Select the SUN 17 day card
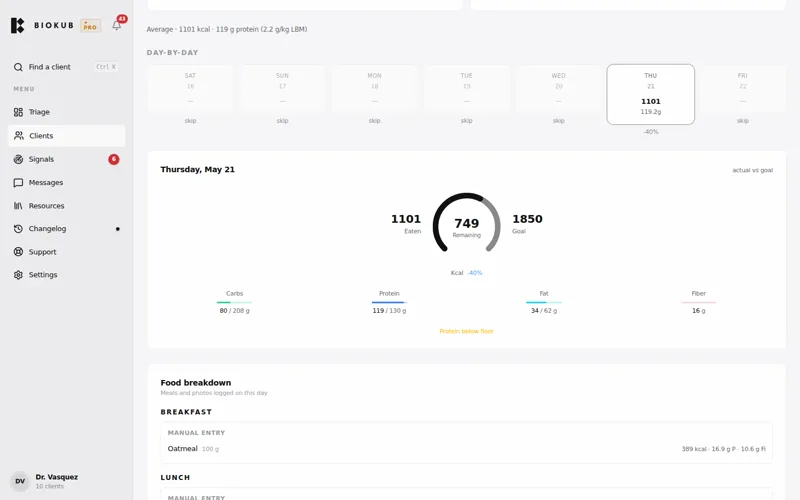Image resolution: width=800 pixels, height=500 pixels. tap(283, 89)
